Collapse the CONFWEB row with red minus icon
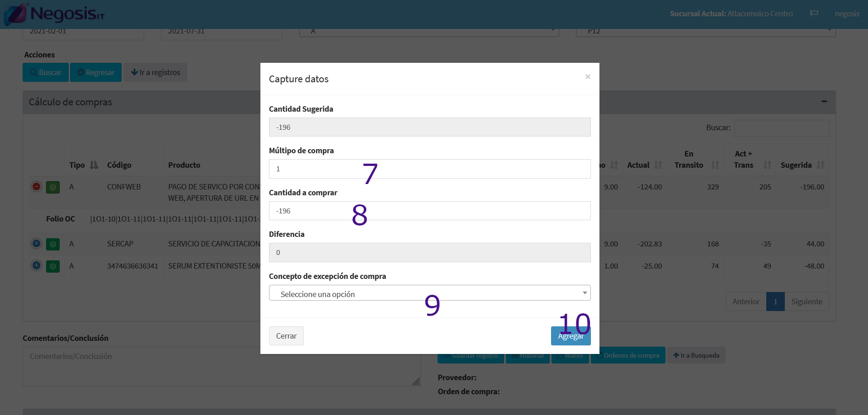The image size is (868, 415). click(x=37, y=187)
